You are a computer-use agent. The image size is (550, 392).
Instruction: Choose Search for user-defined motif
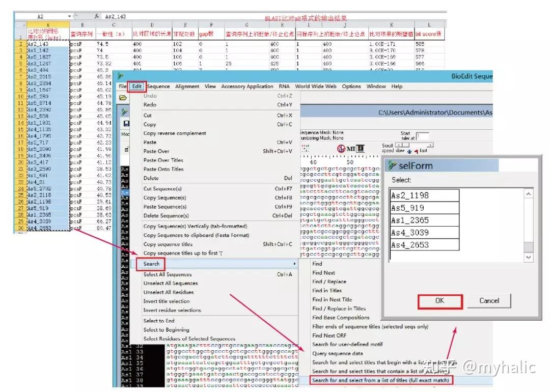tap(347, 344)
